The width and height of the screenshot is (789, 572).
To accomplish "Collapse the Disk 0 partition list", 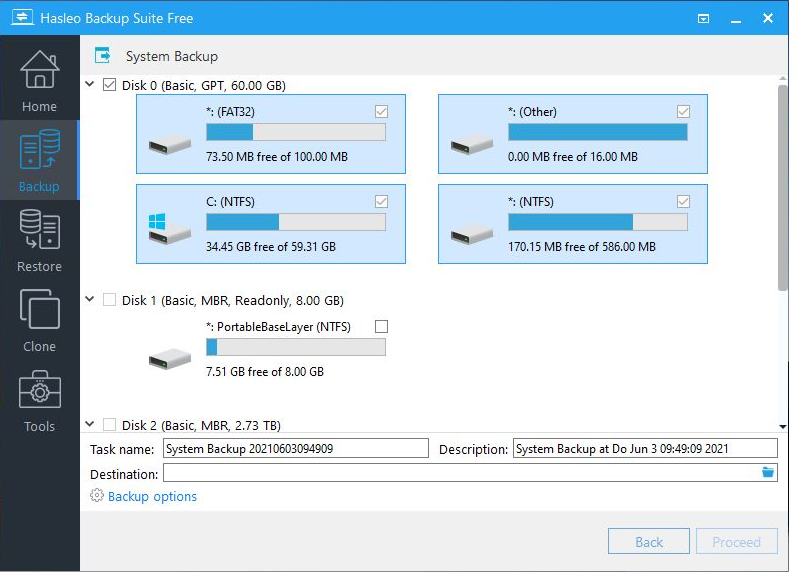I will pyautogui.click(x=90, y=84).
